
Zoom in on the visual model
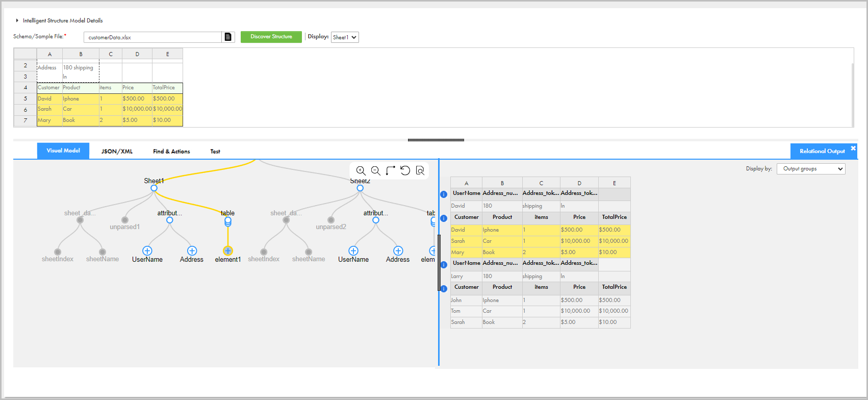tap(361, 170)
